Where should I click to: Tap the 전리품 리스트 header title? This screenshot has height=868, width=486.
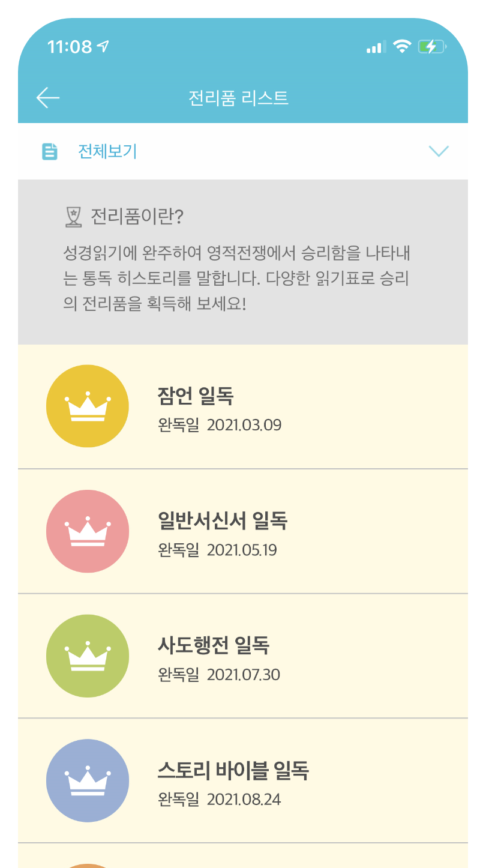click(239, 98)
